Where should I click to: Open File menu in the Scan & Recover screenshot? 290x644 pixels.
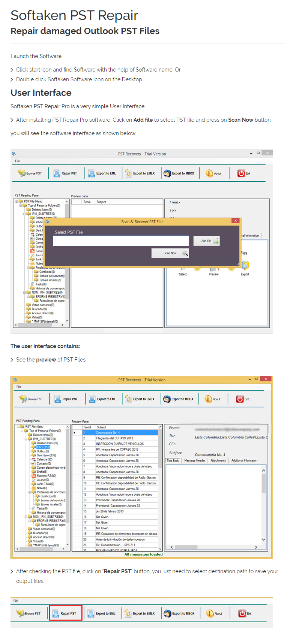pyautogui.click(x=18, y=161)
